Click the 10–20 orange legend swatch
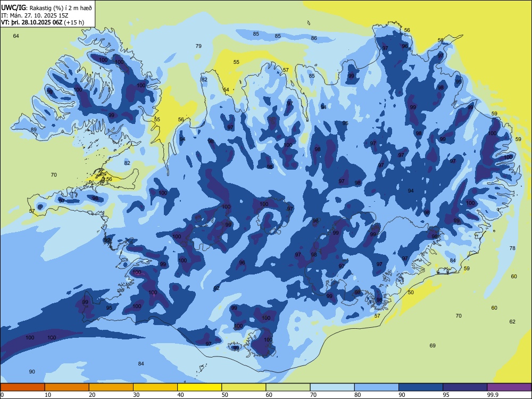Image resolution: width=532 pixels, height=399 pixels. click(x=67, y=387)
